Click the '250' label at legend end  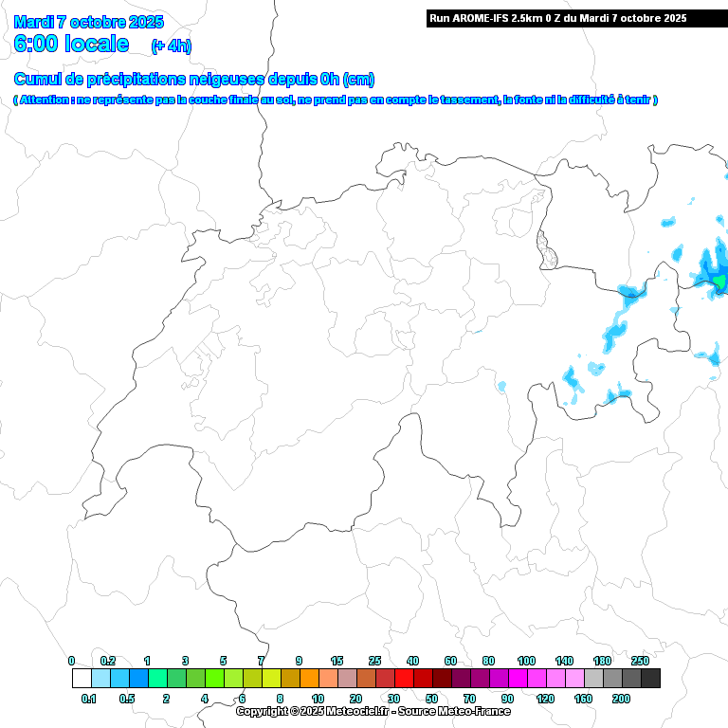pyautogui.click(x=640, y=661)
